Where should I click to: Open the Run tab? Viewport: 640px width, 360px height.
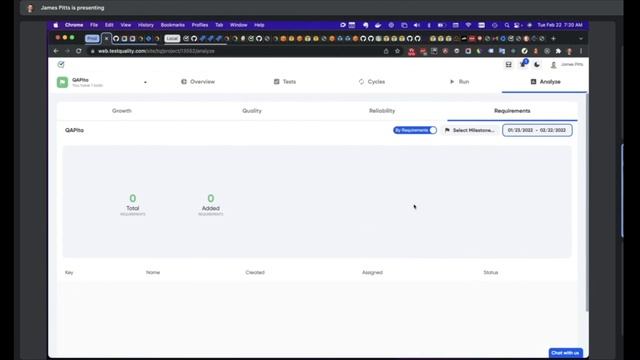point(459,82)
